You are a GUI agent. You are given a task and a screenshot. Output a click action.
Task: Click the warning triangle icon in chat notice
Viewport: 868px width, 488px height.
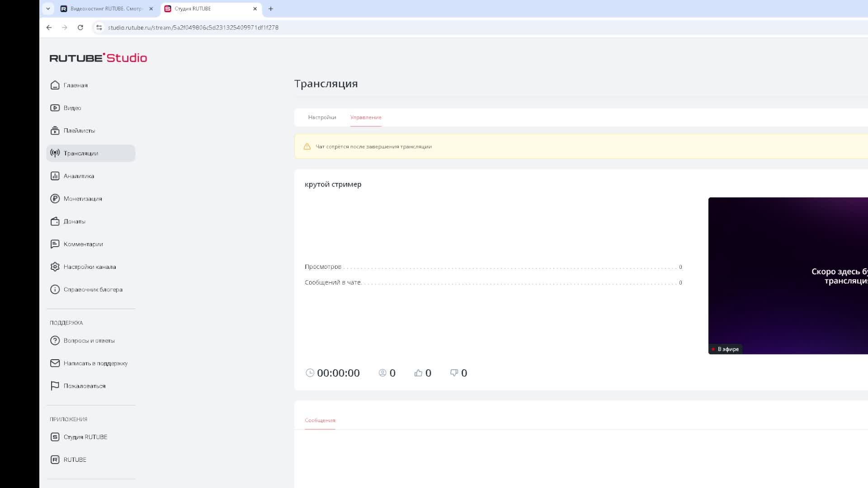[307, 146]
